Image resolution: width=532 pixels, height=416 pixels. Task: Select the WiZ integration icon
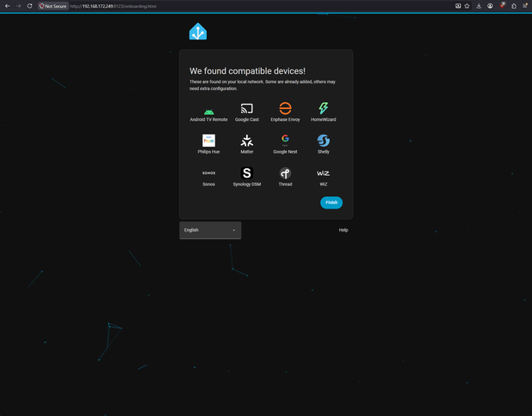coord(323,173)
